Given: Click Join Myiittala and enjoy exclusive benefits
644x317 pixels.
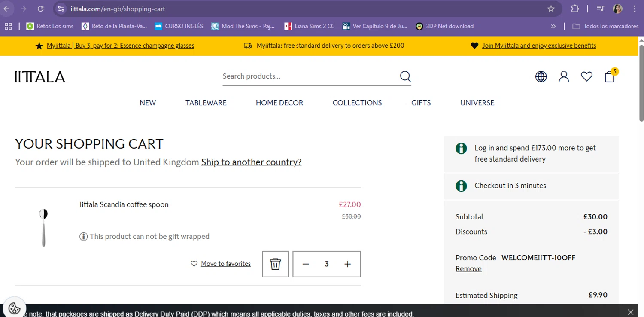Looking at the screenshot, I should 539,46.
